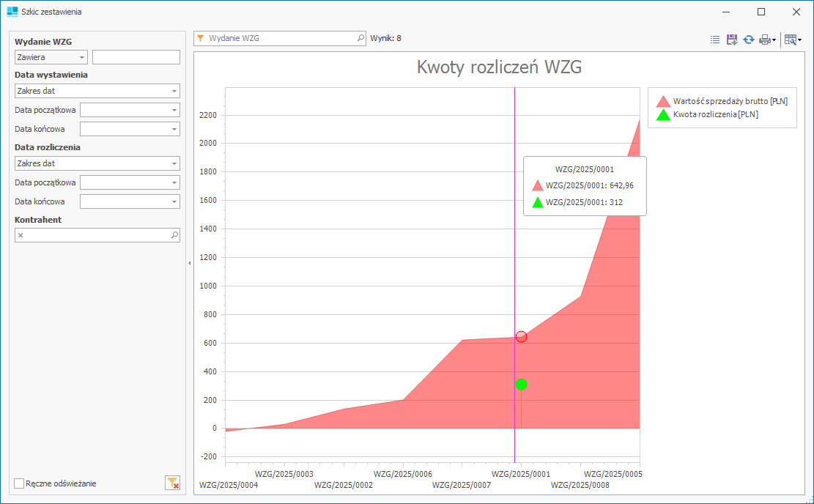814x504 pixels.
Task: Toggle Wartość sprzedaży brutto legend series
Action: [663, 101]
